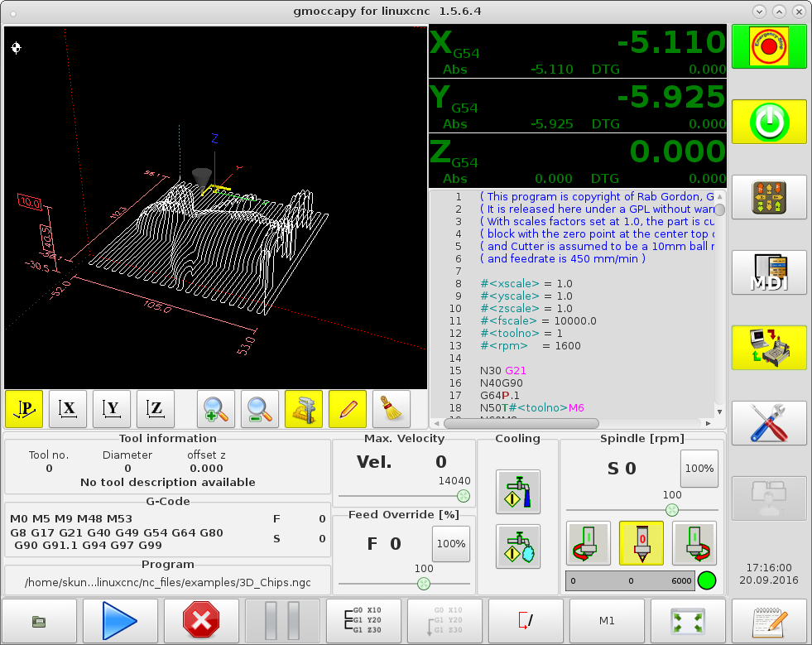Image resolution: width=812 pixels, height=645 pixels.
Task: Reset feed override to 100%
Action: (x=451, y=543)
